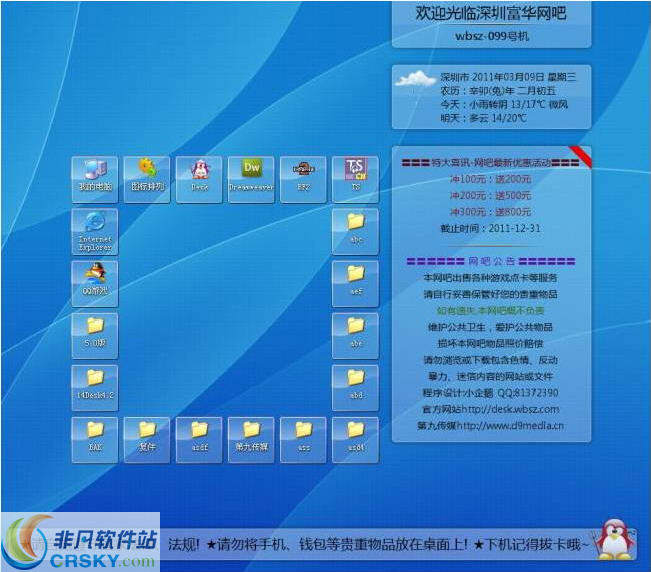Click the scrolling notice at the screen bottom
The image size is (651, 572).
coord(378,544)
